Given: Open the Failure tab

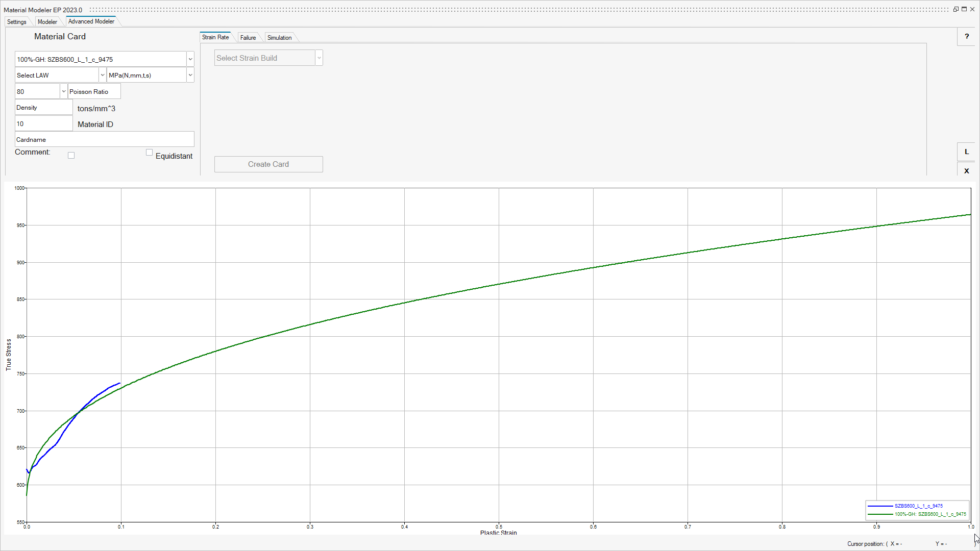Looking at the screenshot, I should (x=248, y=38).
